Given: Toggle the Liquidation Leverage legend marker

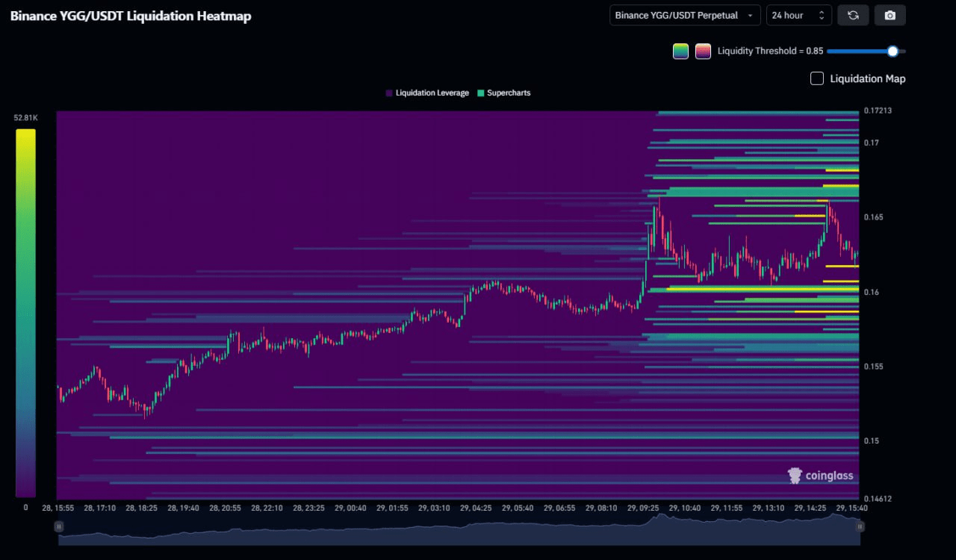Looking at the screenshot, I should point(389,93).
